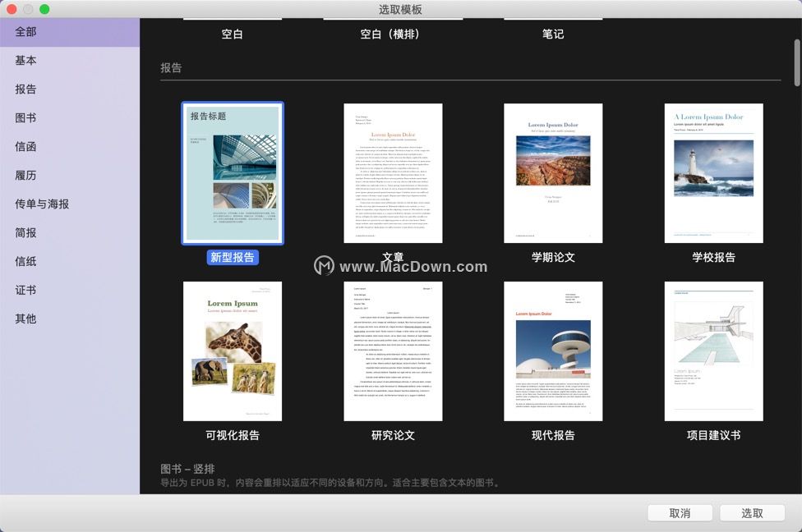Choose the 新型报告 template thumbnail

pos(233,173)
